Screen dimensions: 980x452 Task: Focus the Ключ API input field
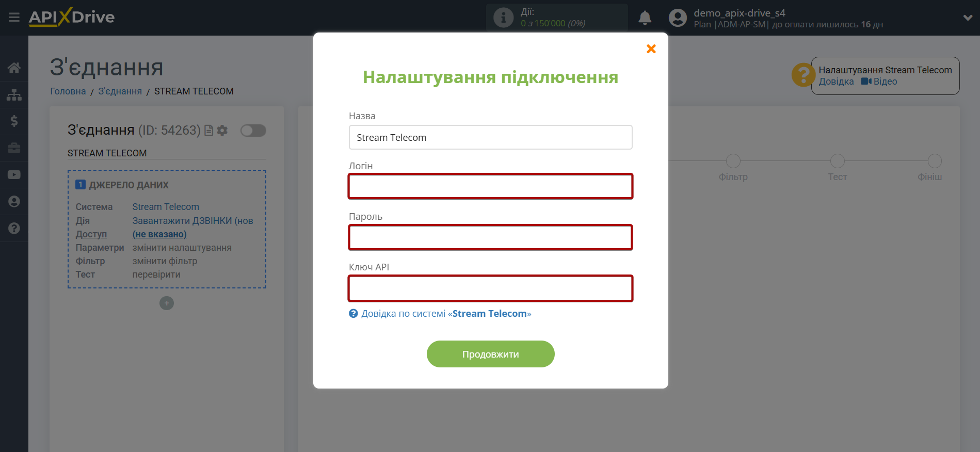[490, 288]
